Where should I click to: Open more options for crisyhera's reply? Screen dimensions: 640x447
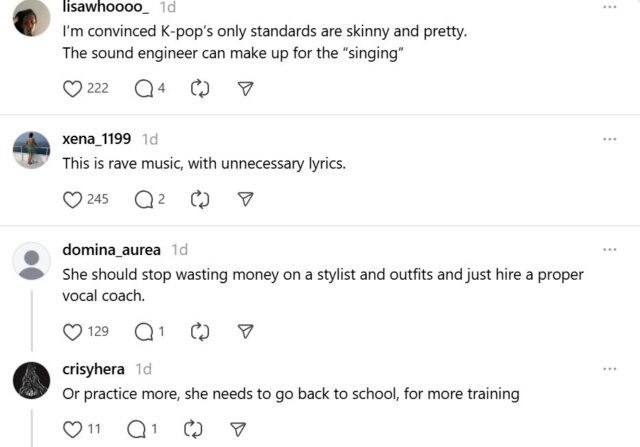[x=610, y=369]
